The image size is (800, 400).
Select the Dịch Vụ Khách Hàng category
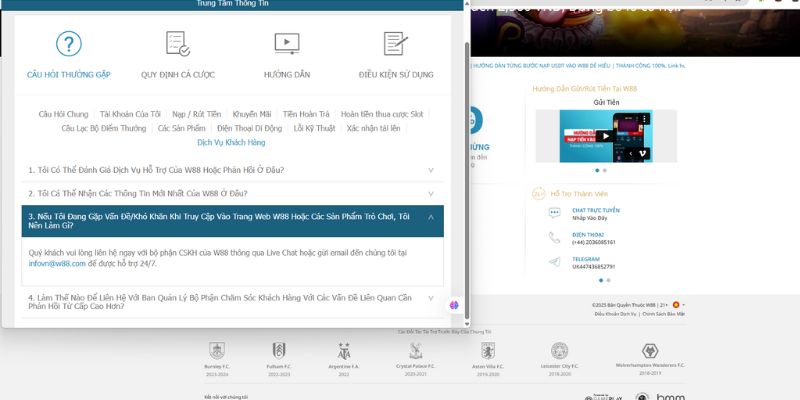click(231, 143)
